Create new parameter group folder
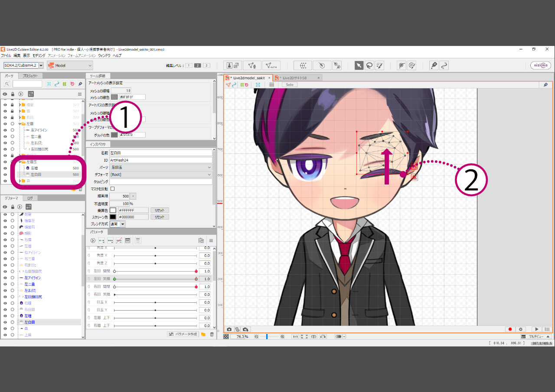Viewport: 555px width, 392px height. tap(203, 334)
